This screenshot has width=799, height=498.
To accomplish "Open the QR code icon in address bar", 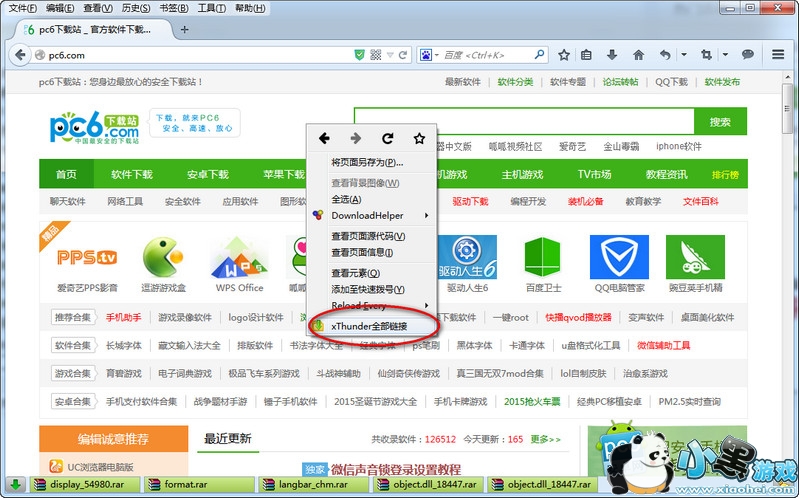I will click(376, 55).
